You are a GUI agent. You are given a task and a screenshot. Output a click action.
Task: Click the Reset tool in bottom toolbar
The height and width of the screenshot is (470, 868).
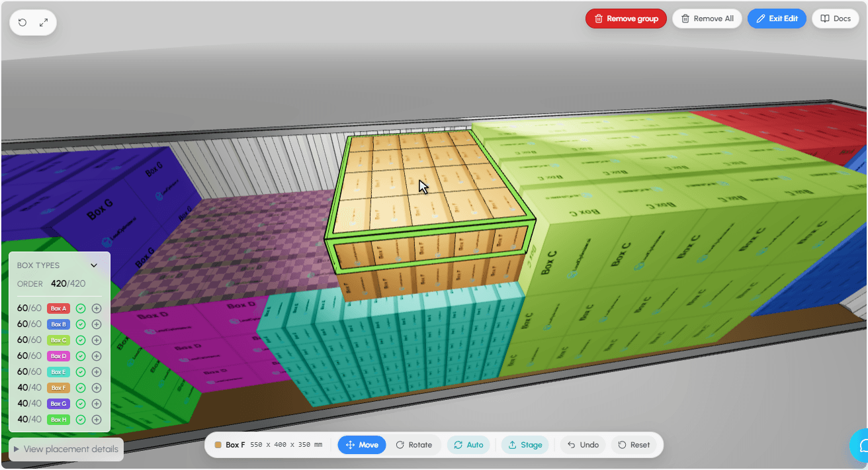point(634,445)
